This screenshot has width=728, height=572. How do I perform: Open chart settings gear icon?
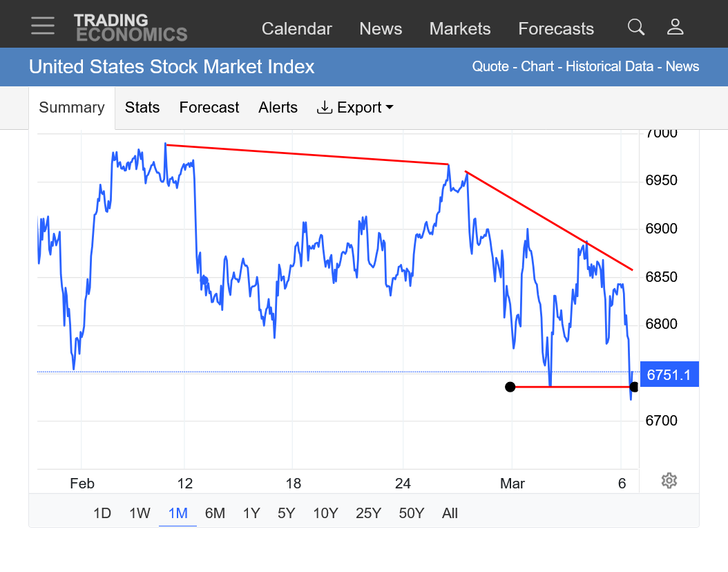click(669, 481)
